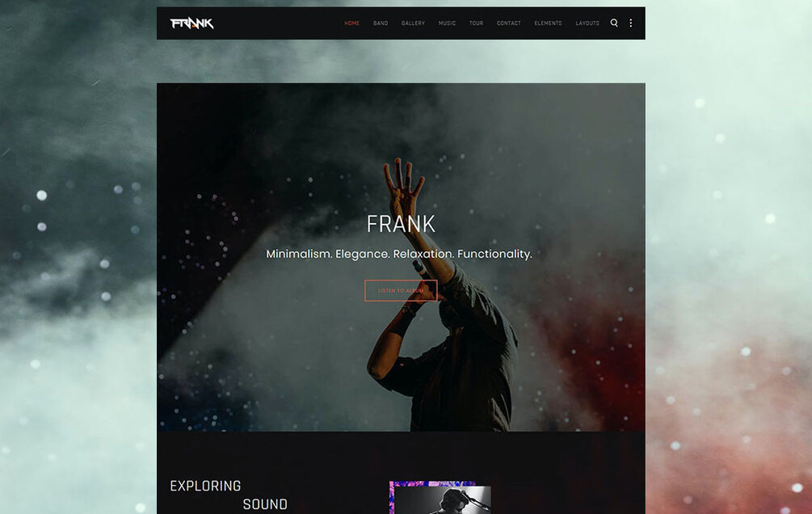Open the Contact page link
Screen dimensions: 812x514
[x=508, y=23]
